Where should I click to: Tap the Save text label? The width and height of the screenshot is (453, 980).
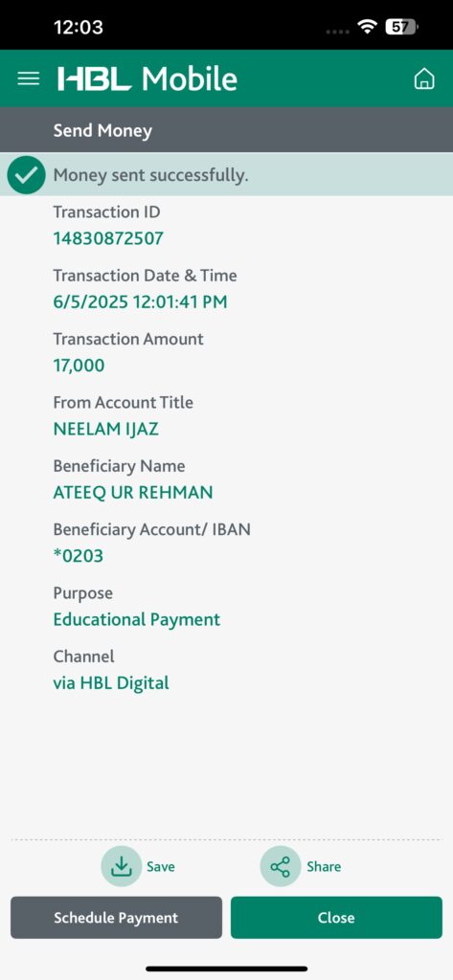pos(161,867)
